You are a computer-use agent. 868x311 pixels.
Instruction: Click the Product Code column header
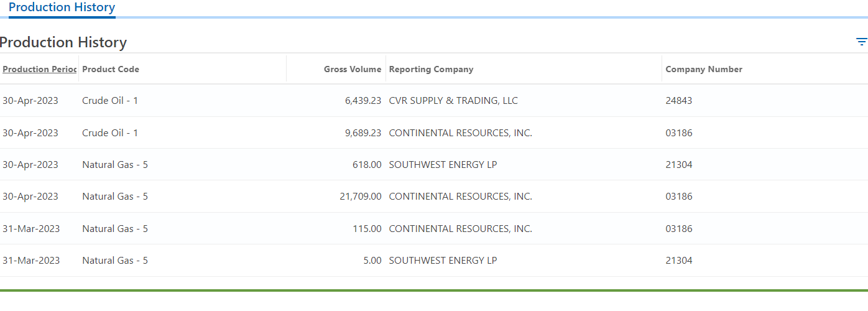tap(111, 69)
